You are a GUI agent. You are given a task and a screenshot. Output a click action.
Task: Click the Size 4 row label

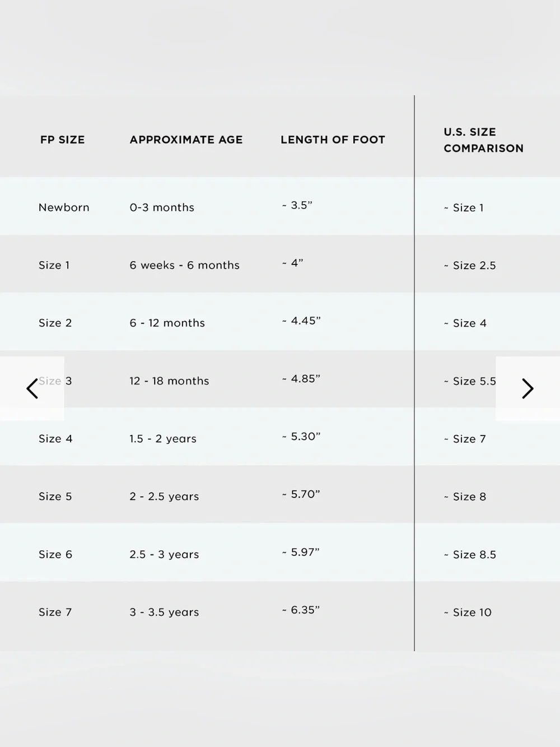[x=55, y=439]
